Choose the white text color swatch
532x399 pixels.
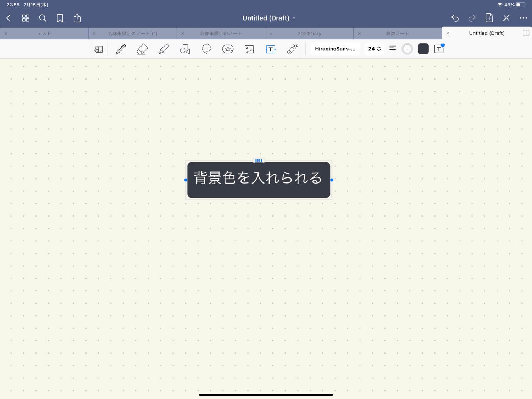click(408, 49)
